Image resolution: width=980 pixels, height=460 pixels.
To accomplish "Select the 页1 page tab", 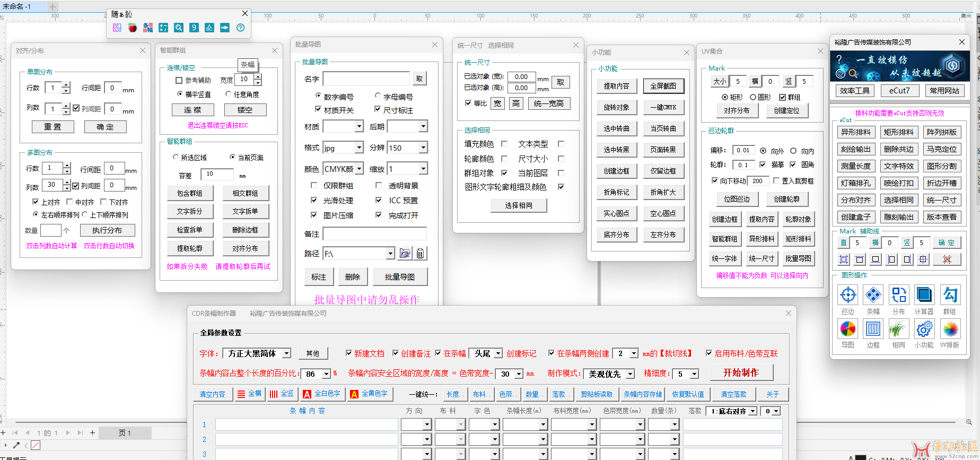I will (x=125, y=433).
